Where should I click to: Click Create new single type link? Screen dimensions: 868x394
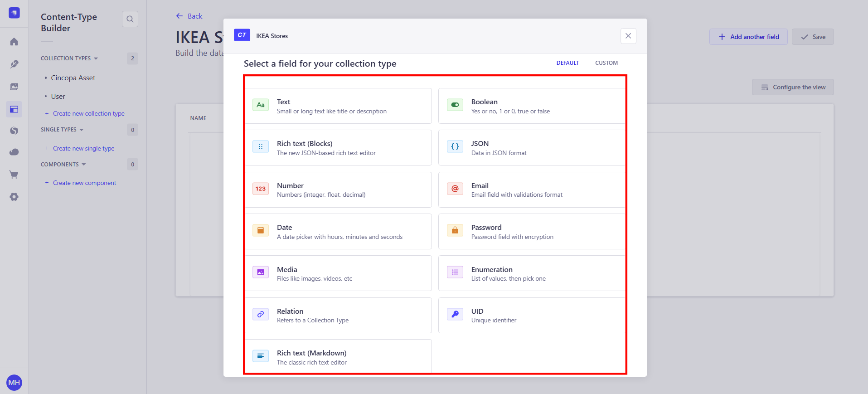(80, 149)
